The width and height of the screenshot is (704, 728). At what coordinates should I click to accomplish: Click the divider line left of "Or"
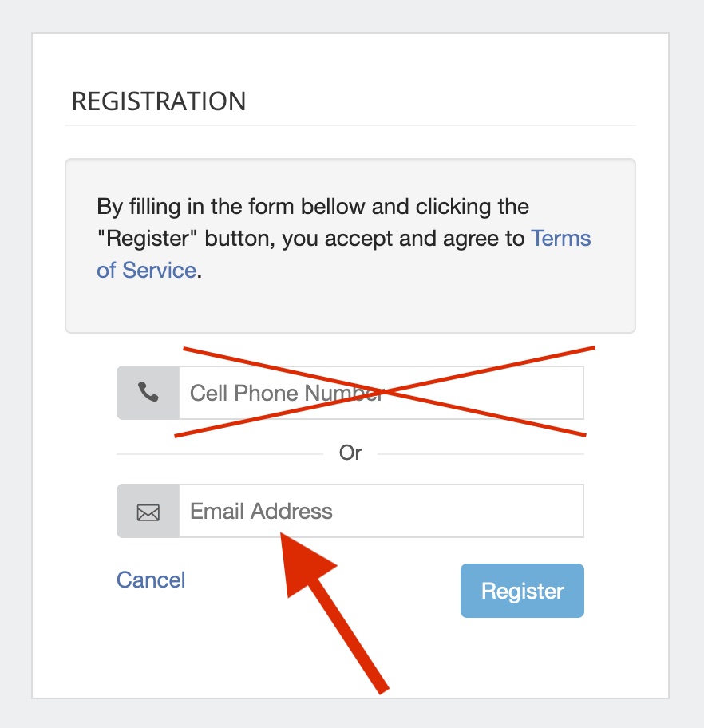[220, 454]
